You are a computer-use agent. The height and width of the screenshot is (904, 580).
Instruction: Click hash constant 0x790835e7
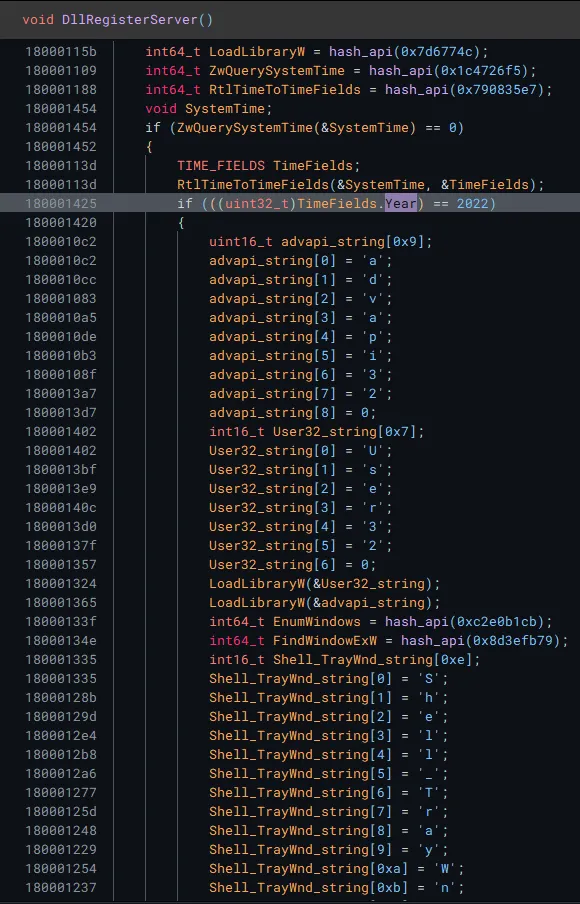coord(496,90)
